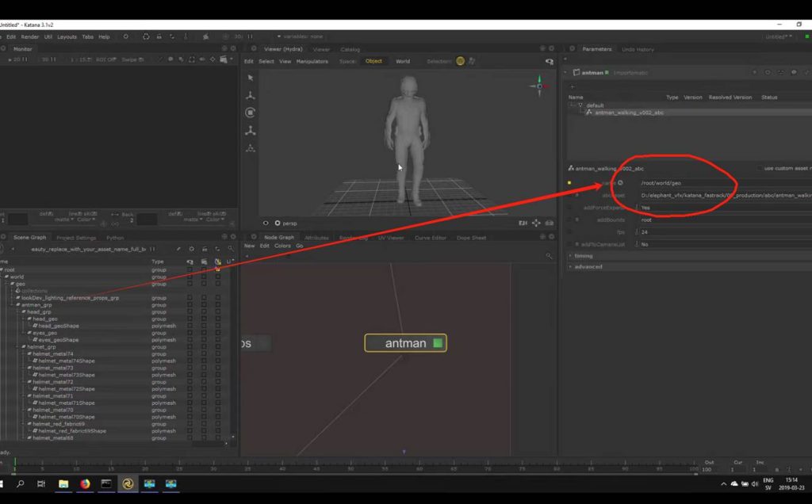Toggle first checkbox on head_geoShape row
The width and height of the screenshot is (812, 504).
point(190,326)
